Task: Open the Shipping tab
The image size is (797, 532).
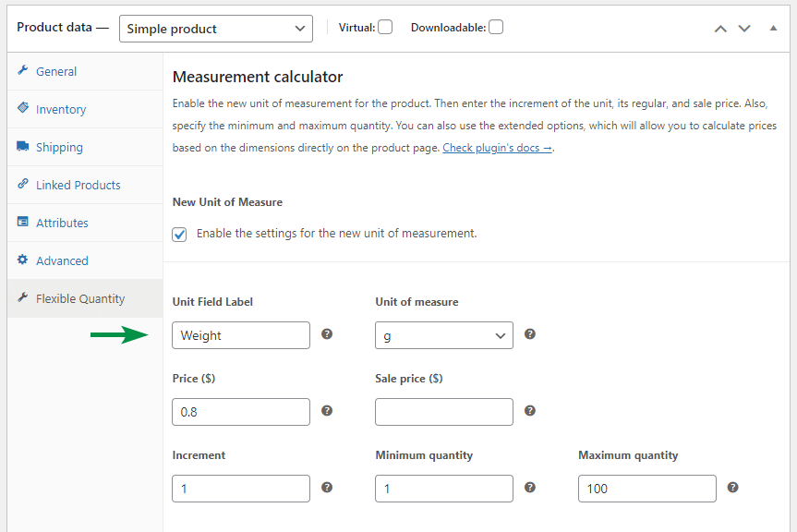Action: tap(85, 147)
